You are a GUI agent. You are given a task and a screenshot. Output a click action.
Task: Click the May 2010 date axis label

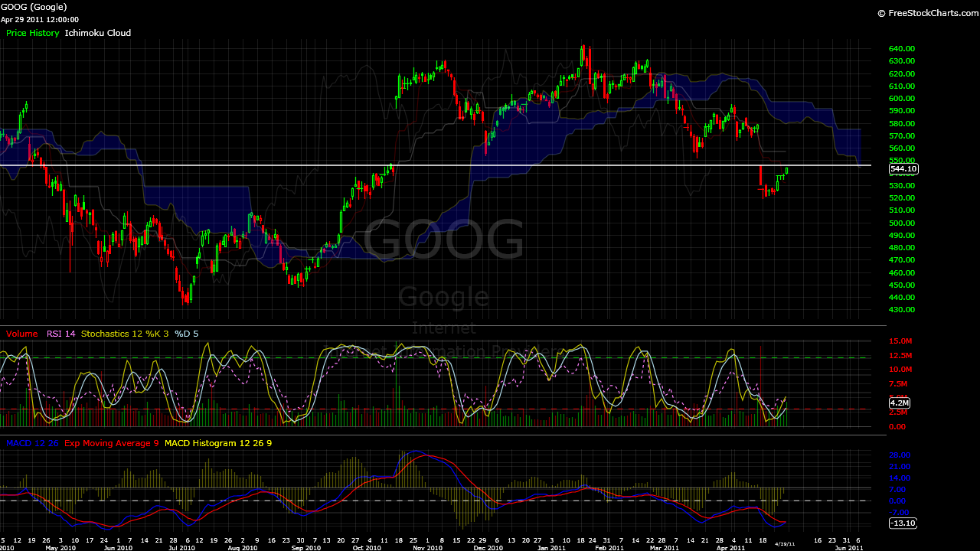pos(61,548)
